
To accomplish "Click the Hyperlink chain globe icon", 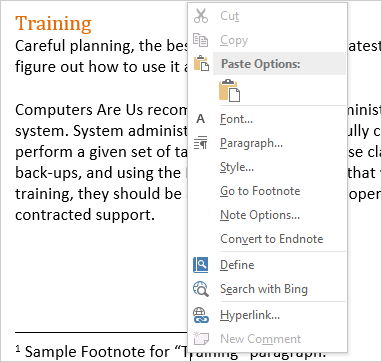I will pyautogui.click(x=201, y=315).
